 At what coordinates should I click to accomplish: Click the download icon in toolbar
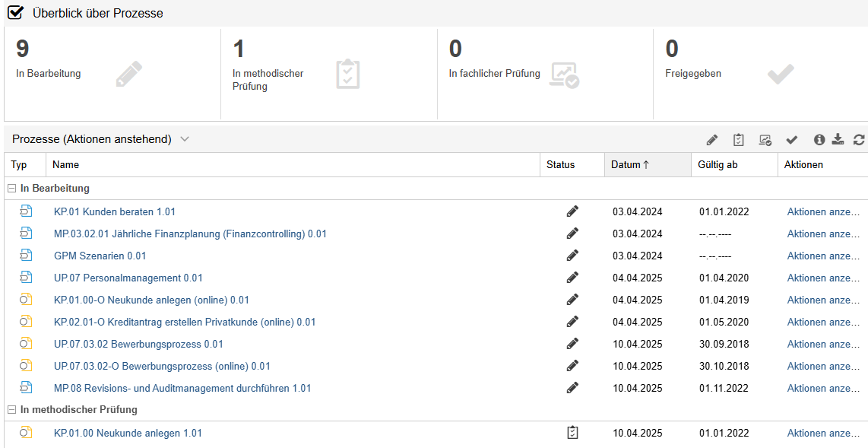click(838, 140)
